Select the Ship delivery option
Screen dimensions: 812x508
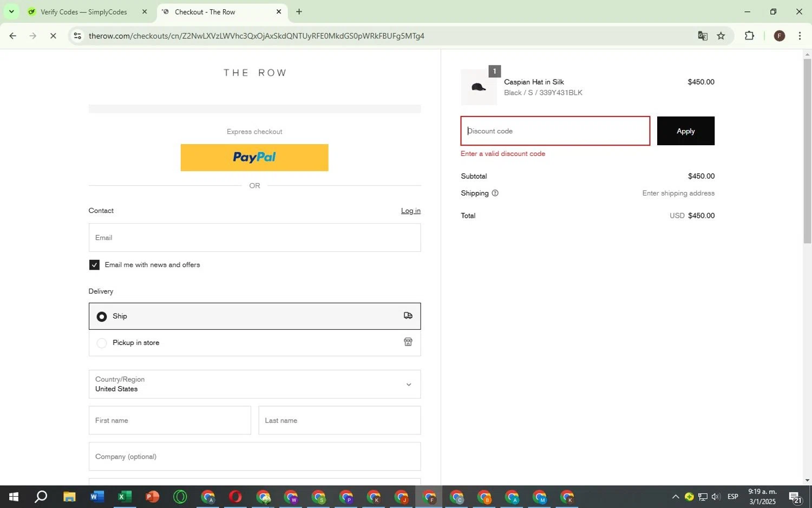pyautogui.click(x=254, y=316)
